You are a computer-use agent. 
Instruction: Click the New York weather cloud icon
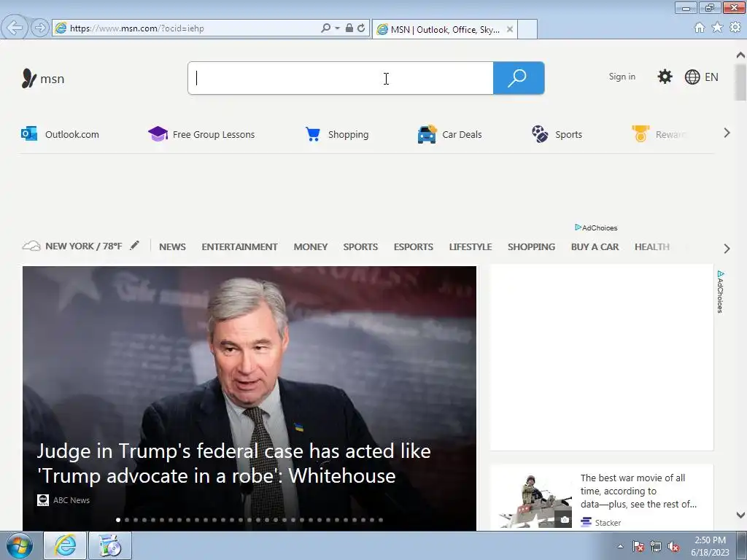tap(31, 246)
